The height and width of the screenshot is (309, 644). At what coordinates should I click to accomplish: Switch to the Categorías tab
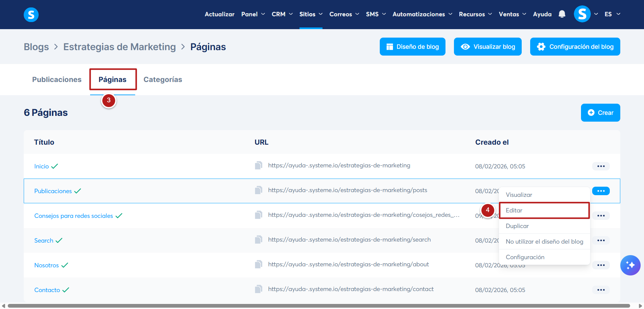(x=163, y=80)
